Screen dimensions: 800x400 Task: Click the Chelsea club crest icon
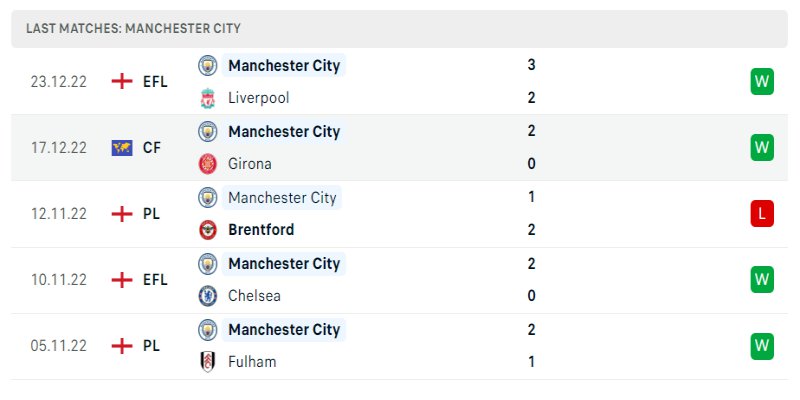208,296
